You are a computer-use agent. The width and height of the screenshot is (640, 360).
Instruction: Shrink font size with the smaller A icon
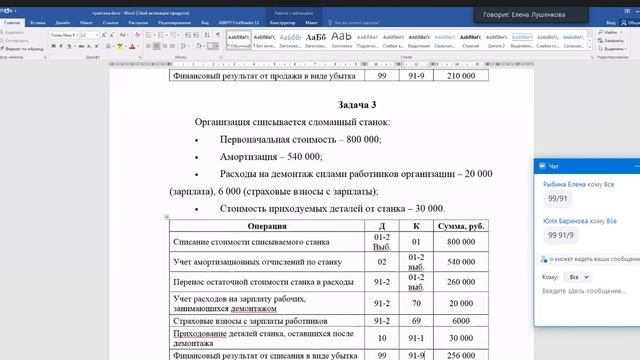click(x=111, y=35)
